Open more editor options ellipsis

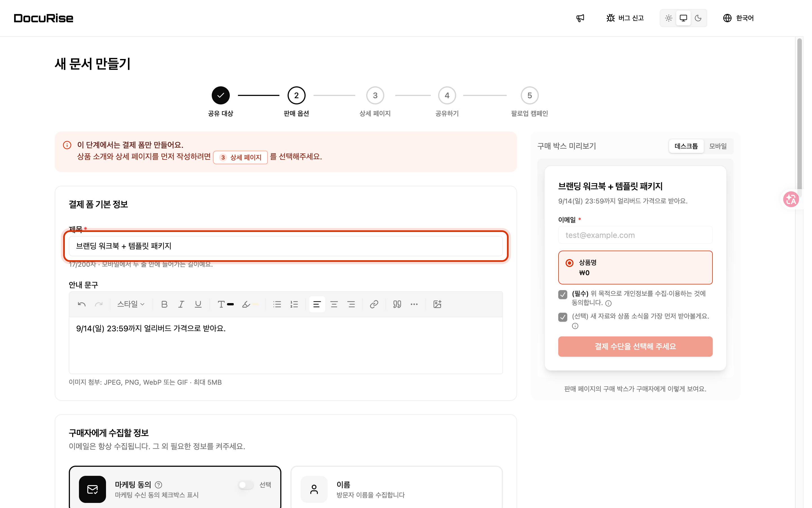[x=414, y=305]
